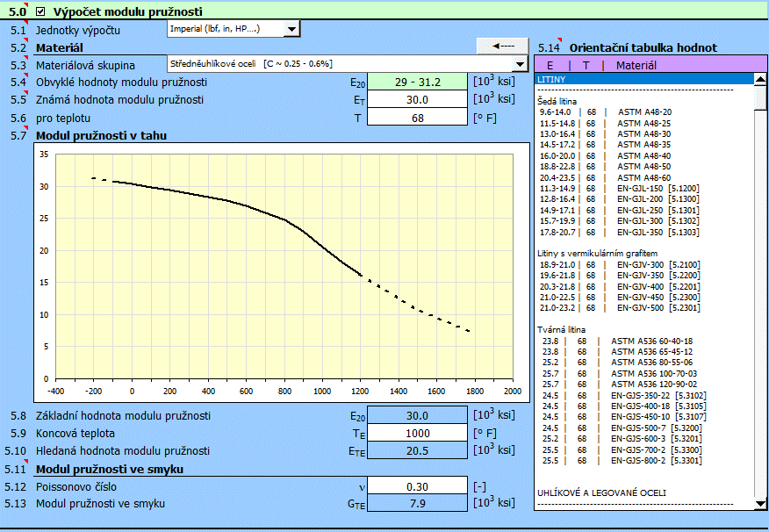Select EN-GJS-700-2 [5.3300] row
The height and width of the screenshot is (532, 769).
[644, 449]
